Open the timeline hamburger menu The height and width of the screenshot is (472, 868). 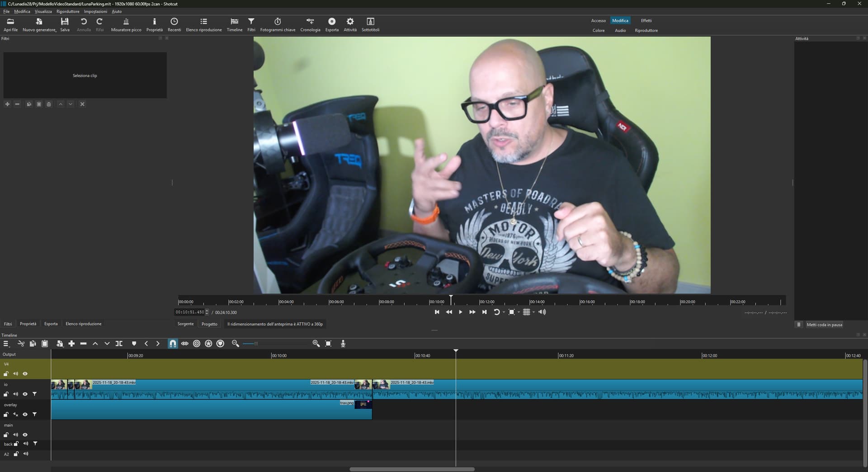point(6,344)
